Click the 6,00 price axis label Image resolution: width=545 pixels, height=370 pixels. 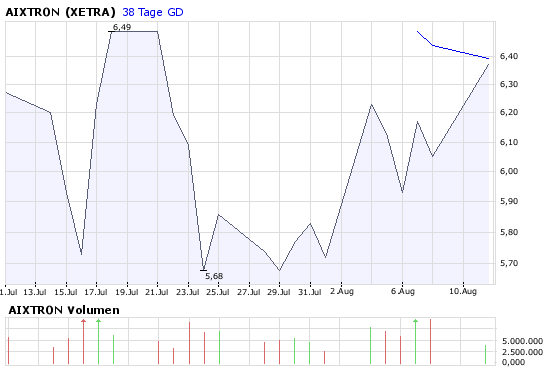tap(509, 171)
